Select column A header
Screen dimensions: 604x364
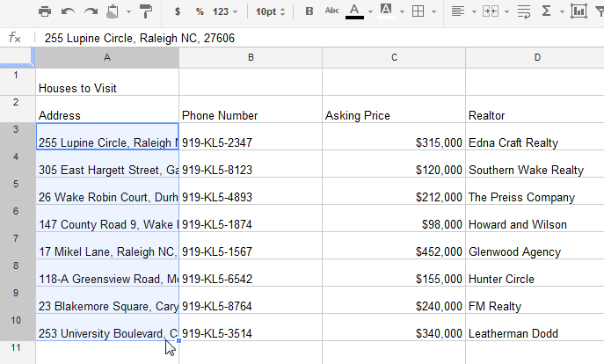pos(107,58)
